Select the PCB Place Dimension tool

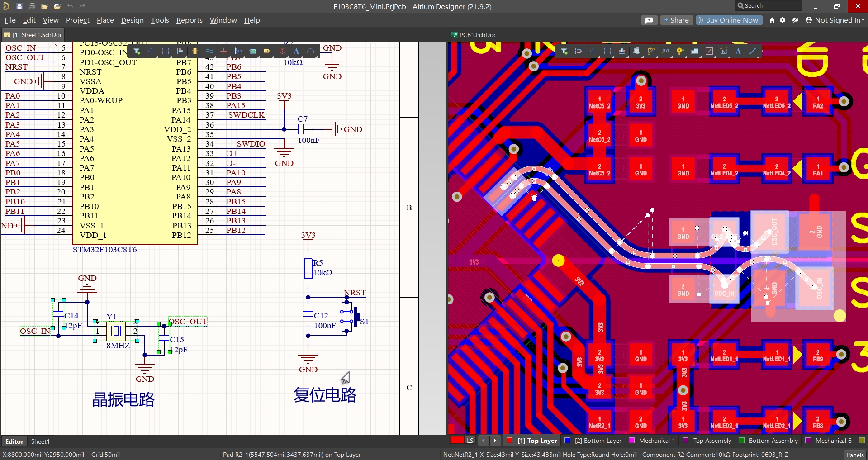[x=724, y=51]
